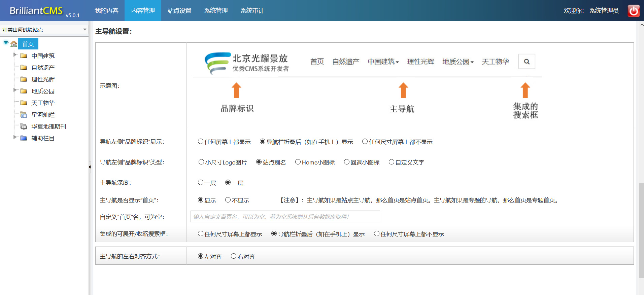
Task: Set main navigation depth to 一层
Action: pyautogui.click(x=201, y=183)
